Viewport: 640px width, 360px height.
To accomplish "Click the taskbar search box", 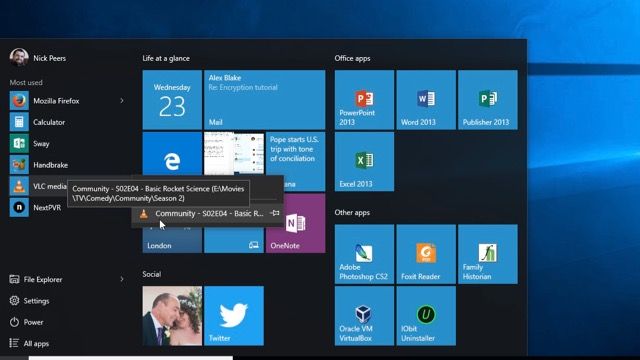I will [131, 358].
